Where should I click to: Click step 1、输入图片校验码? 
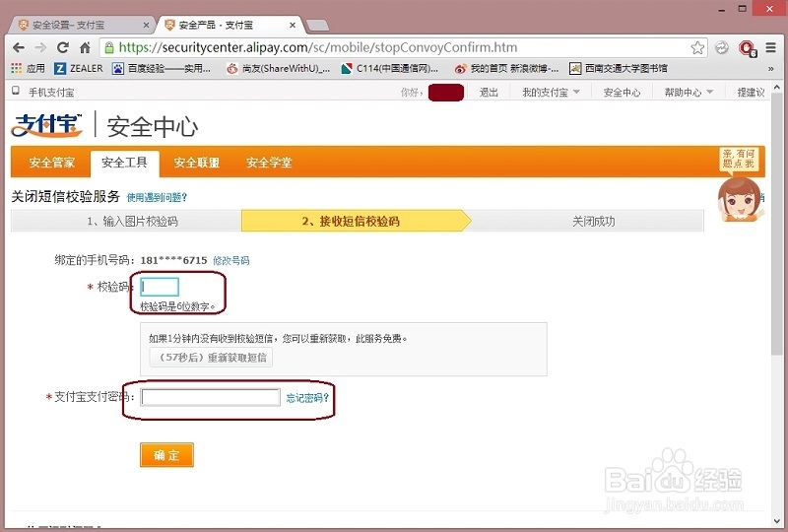[132, 222]
